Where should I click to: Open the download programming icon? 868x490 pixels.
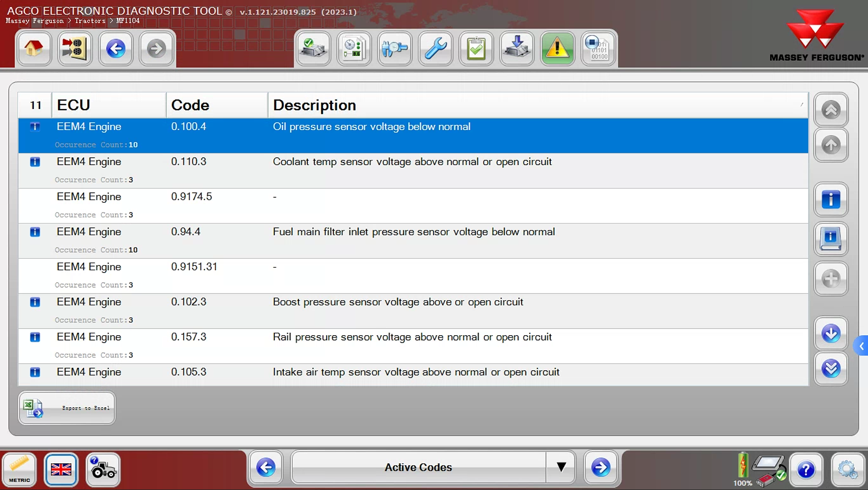516,48
